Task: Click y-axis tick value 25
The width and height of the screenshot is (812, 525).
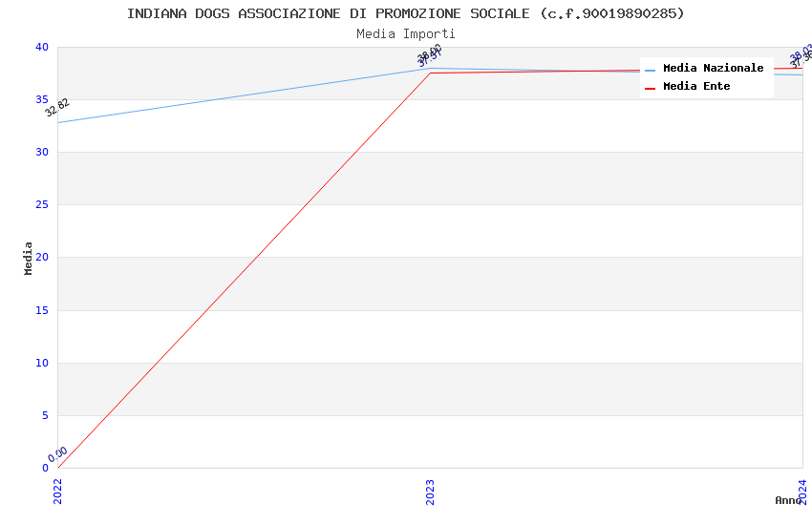Action: 42,205
